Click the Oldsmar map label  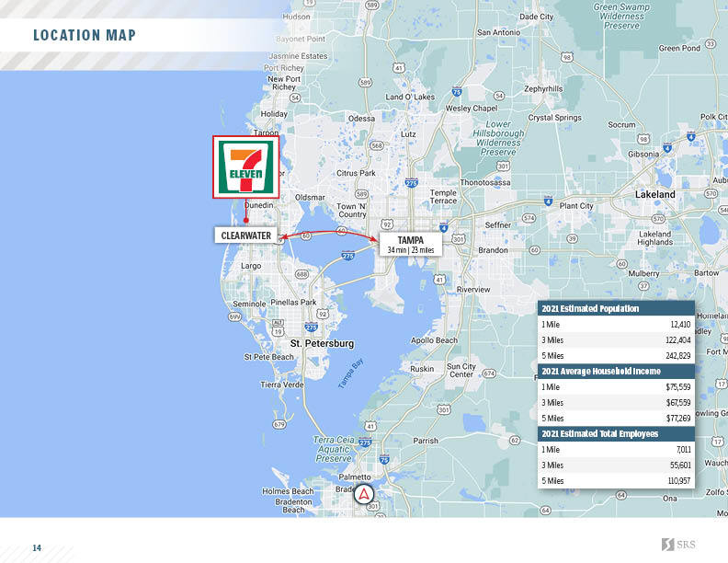pos(310,198)
